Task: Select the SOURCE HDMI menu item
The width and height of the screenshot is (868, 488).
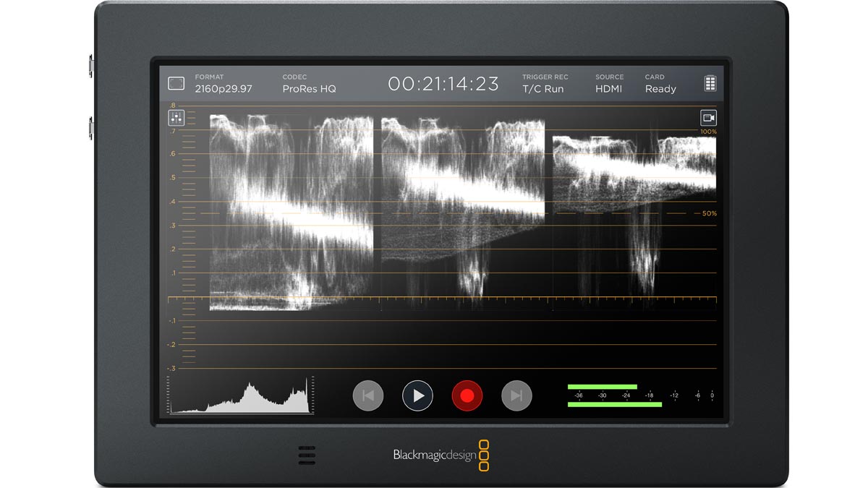Action: point(609,84)
